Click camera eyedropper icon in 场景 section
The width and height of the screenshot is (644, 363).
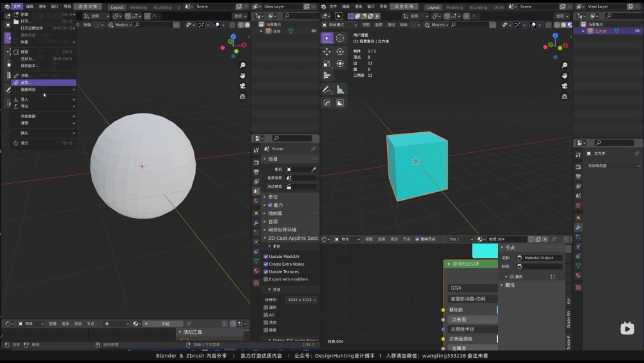tap(314, 170)
